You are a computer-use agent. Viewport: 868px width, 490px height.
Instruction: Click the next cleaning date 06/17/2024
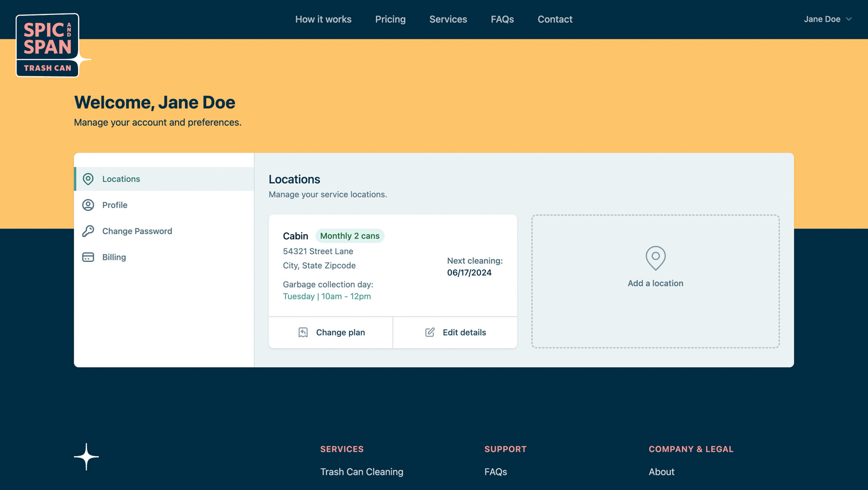point(469,272)
